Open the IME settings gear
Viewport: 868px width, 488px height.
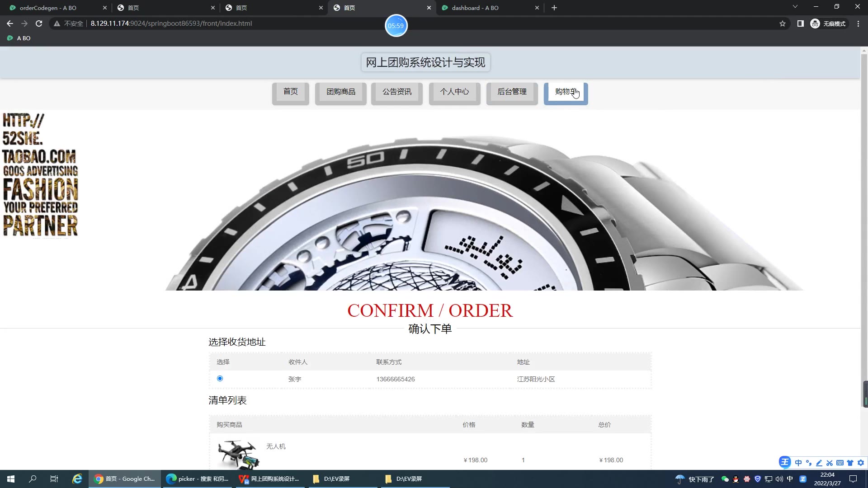click(861, 463)
